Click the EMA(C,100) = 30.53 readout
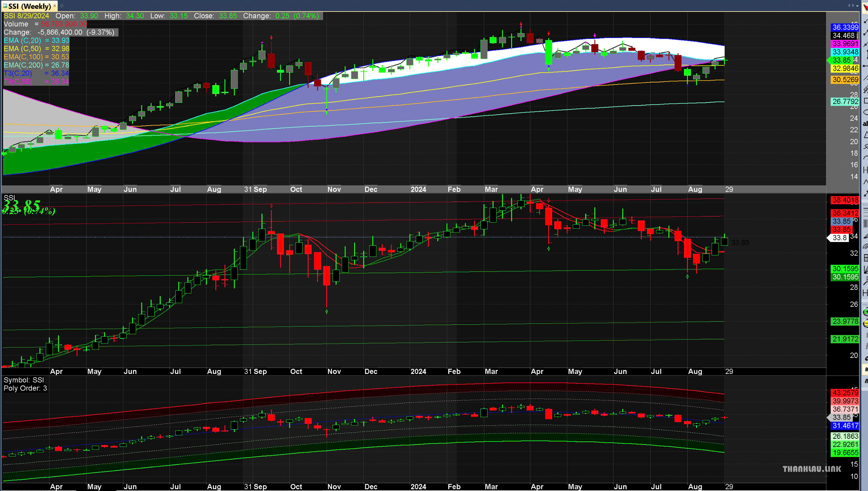The height and width of the screenshot is (491, 868). click(x=36, y=57)
